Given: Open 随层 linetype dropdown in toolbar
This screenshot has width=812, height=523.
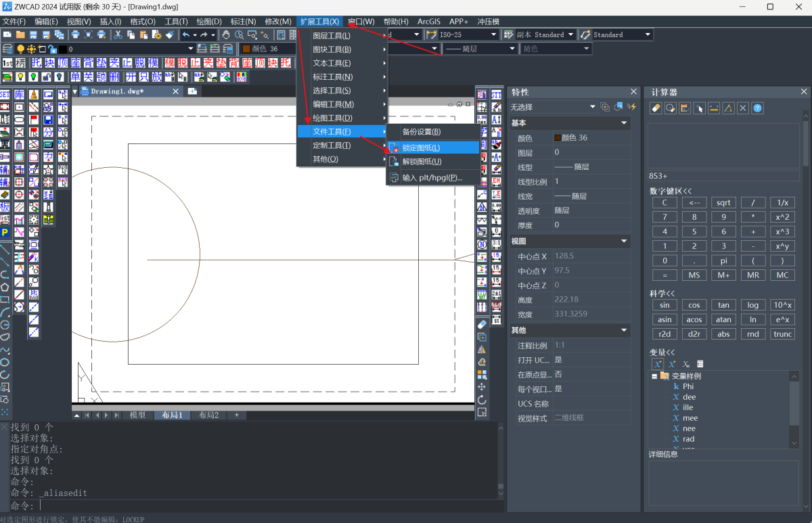Looking at the screenshot, I should tap(512, 49).
